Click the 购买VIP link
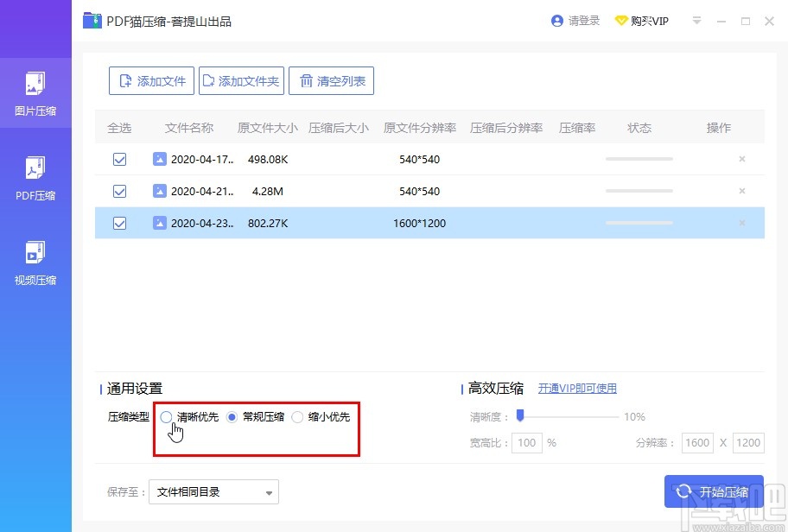Viewport: 788px width, 532px height. click(650, 21)
